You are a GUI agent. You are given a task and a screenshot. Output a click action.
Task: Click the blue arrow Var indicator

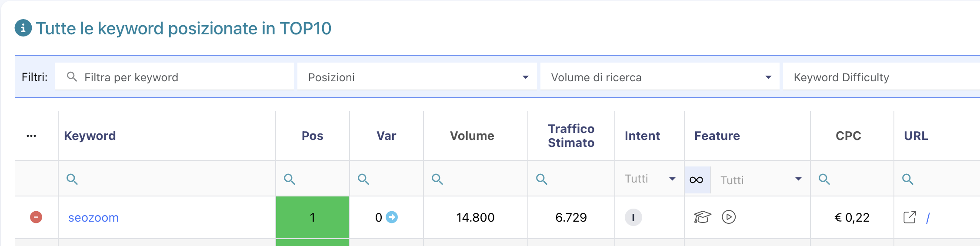tap(392, 217)
